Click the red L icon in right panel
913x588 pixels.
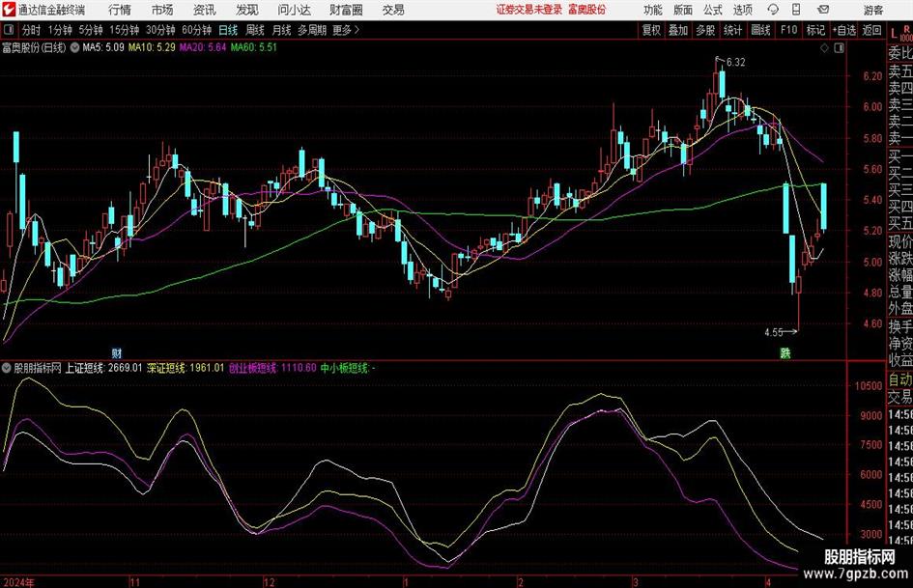click(894, 34)
